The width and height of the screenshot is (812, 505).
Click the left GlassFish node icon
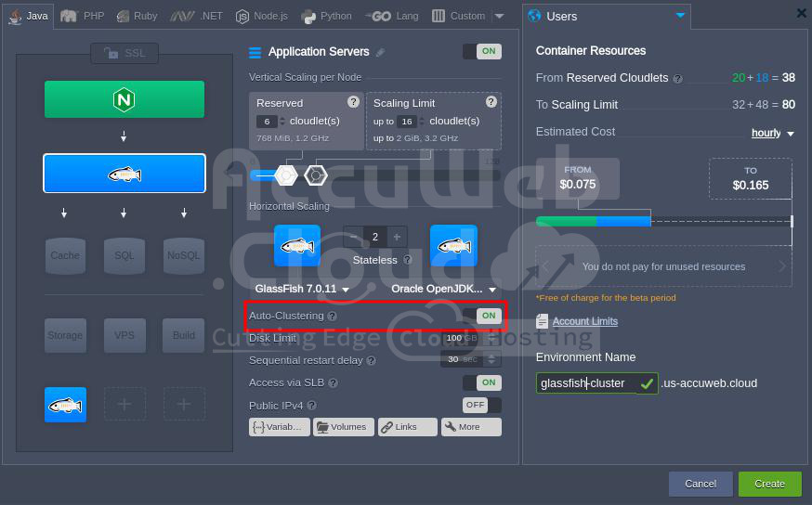(x=297, y=245)
